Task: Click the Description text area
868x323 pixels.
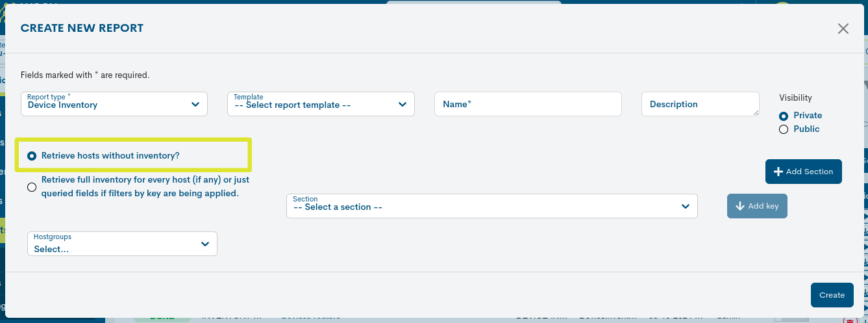Action: point(700,104)
